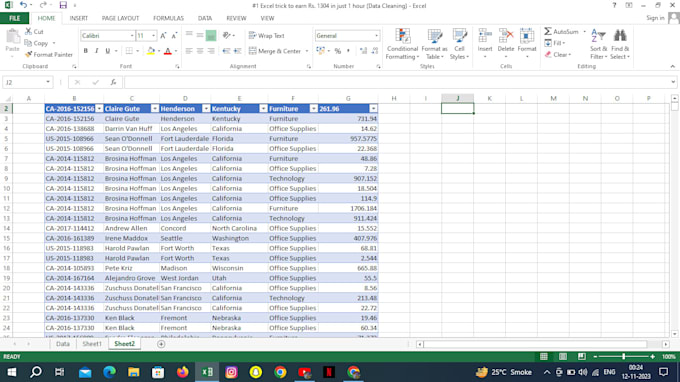
Task: Switch to the PAGE LAYOUT ribbon tab
Action: (x=120, y=18)
